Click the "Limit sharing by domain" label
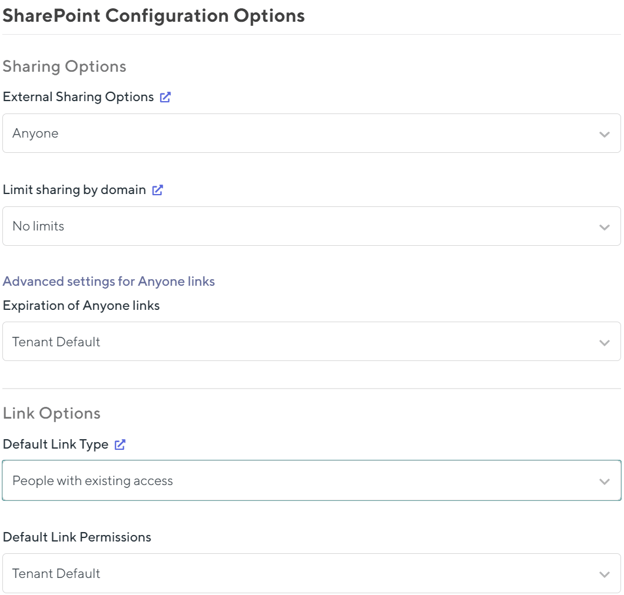This screenshot has height=595, width=624. tap(74, 190)
